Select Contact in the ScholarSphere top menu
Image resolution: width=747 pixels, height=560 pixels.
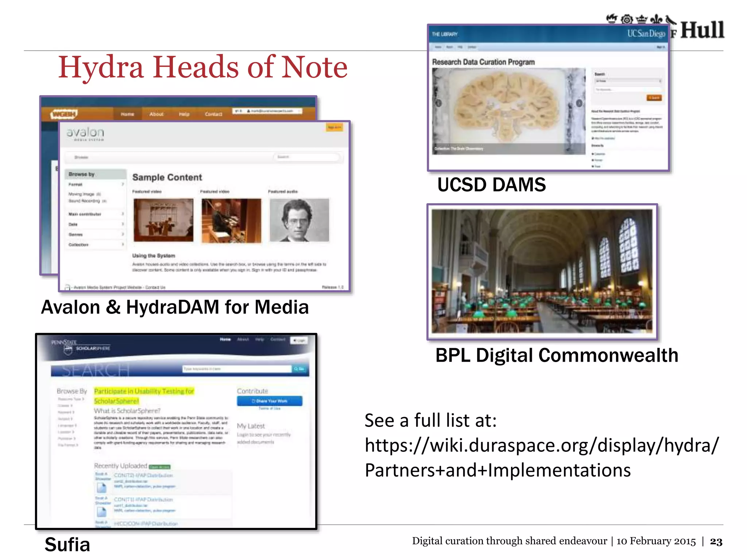278,339
